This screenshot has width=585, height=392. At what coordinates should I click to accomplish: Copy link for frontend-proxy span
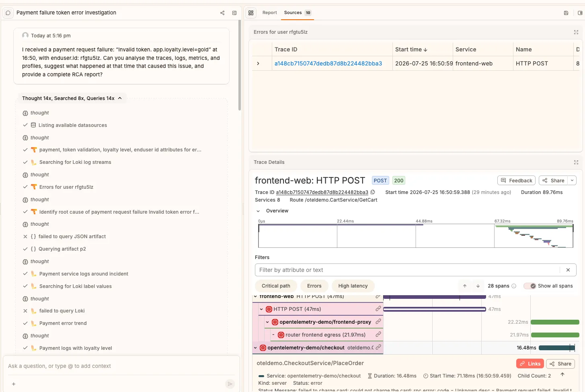coord(378,322)
